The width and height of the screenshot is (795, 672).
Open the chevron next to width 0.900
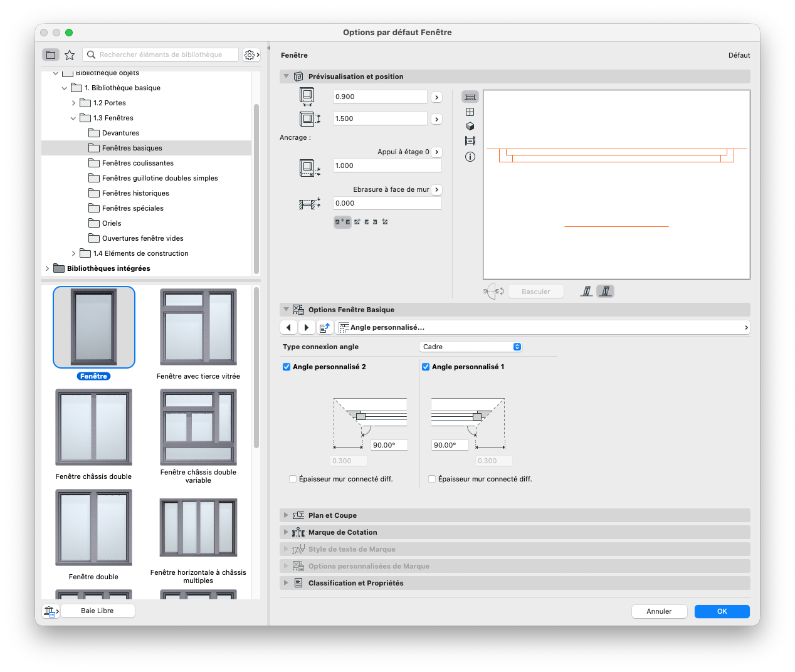click(x=437, y=97)
